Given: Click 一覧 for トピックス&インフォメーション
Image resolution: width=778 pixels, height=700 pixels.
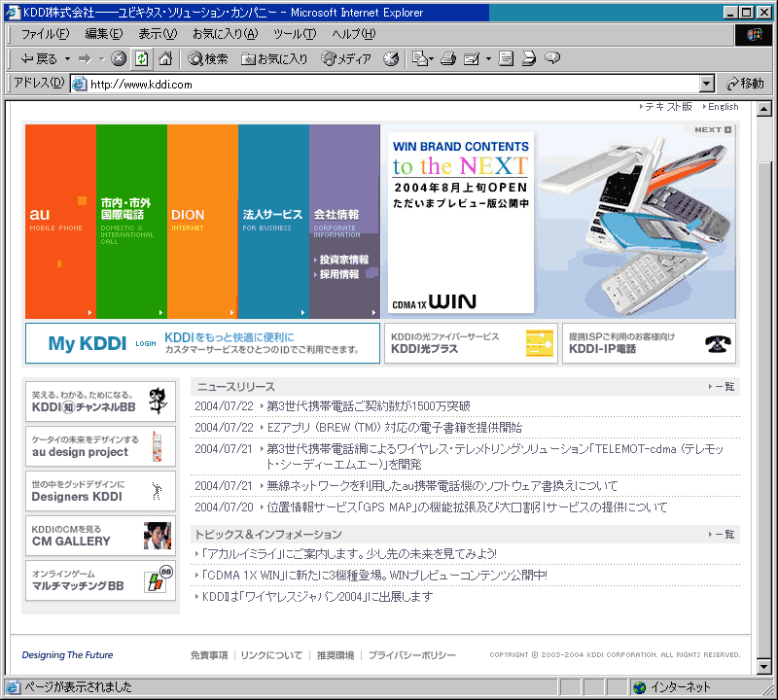Looking at the screenshot, I should [x=722, y=535].
